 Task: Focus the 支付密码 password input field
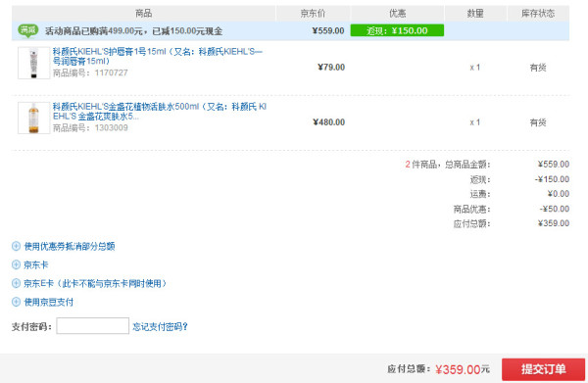(93, 325)
